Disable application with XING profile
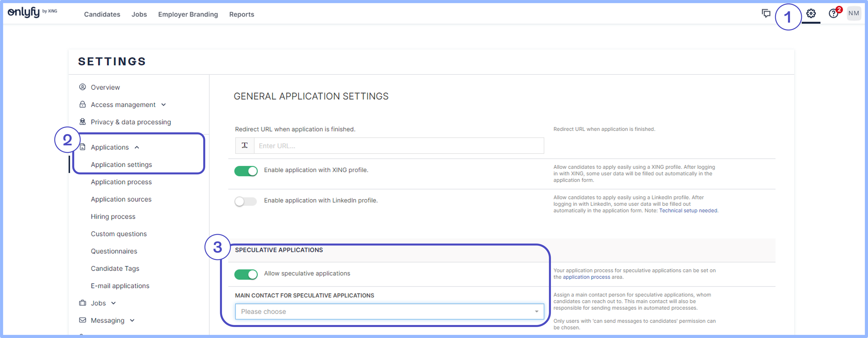The image size is (868, 338). [246, 171]
